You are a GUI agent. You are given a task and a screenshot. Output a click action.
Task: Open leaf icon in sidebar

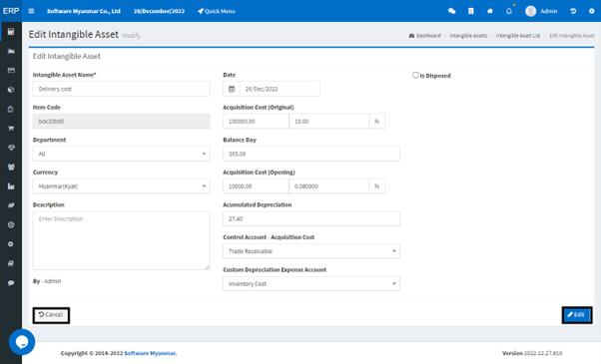[x=11, y=205]
